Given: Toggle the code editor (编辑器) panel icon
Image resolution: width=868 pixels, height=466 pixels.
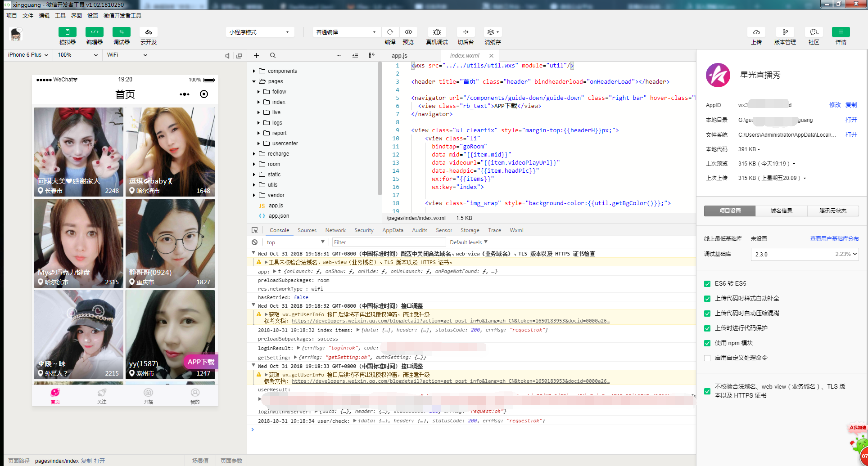Looking at the screenshot, I should [x=94, y=32].
